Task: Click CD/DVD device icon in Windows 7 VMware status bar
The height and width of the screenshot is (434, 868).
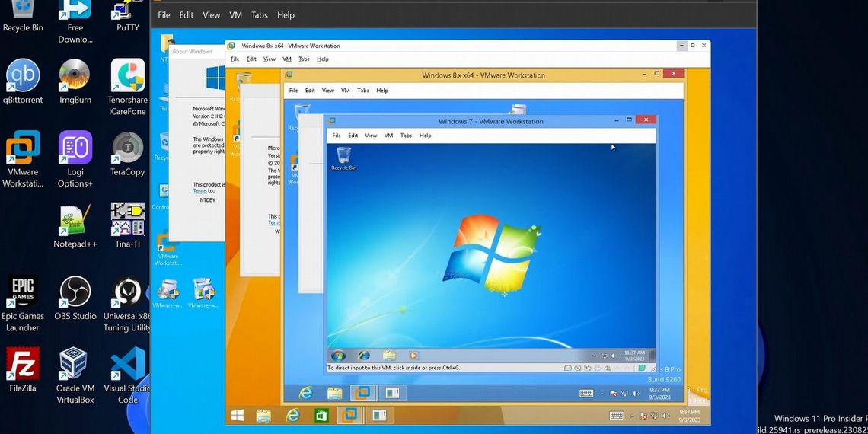Action: coord(577,368)
